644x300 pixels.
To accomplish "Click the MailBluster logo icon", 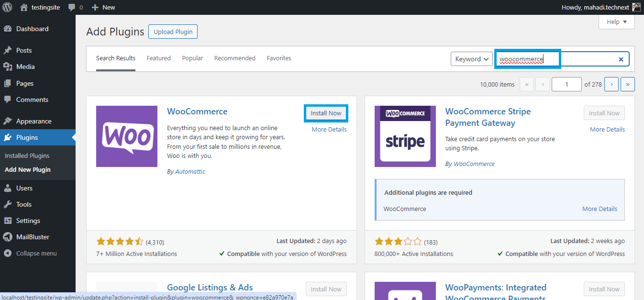I will click(x=8, y=237).
